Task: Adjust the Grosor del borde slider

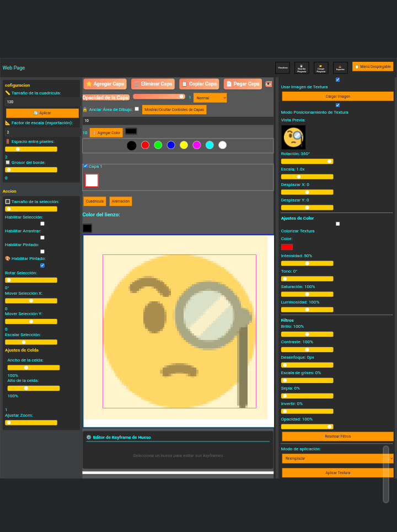Action: click(x=31, y=169)
